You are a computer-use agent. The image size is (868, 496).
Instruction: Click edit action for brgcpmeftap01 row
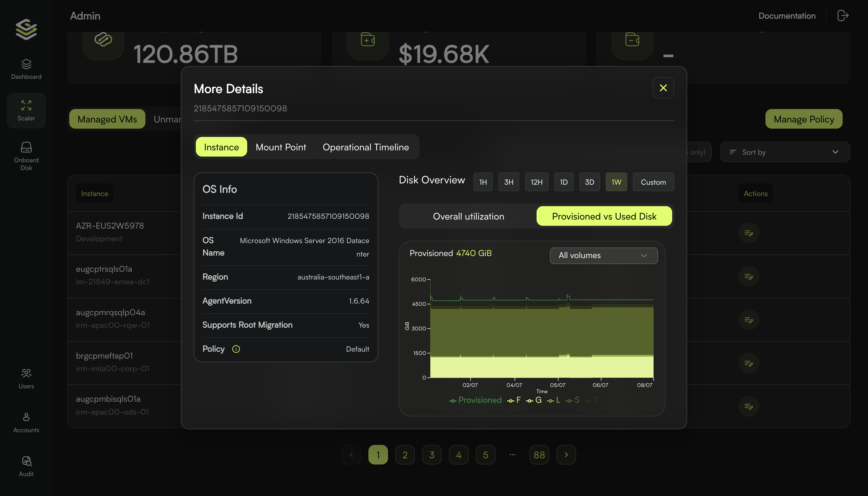(748, 363)
